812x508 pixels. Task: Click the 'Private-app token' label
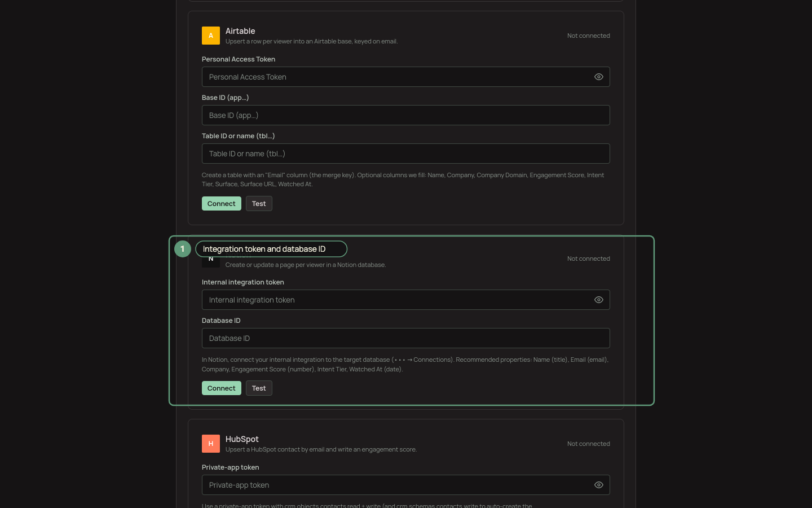[231, 467]
